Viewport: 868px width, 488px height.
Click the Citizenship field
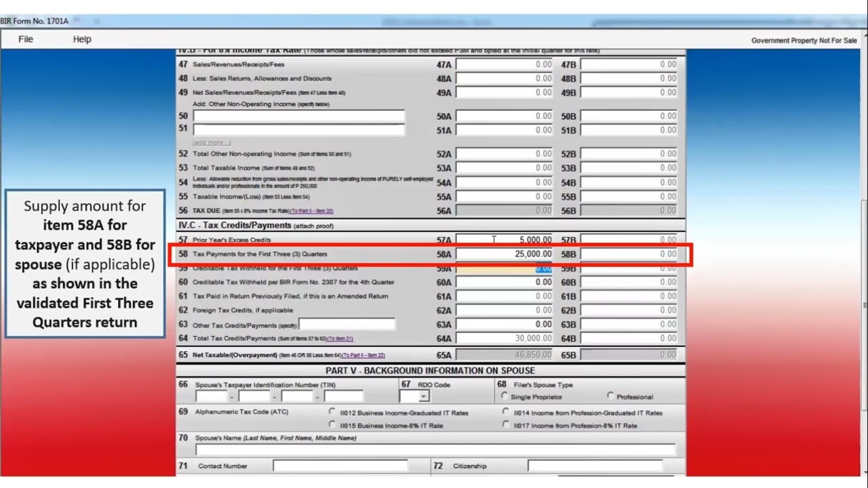[595, 466]
